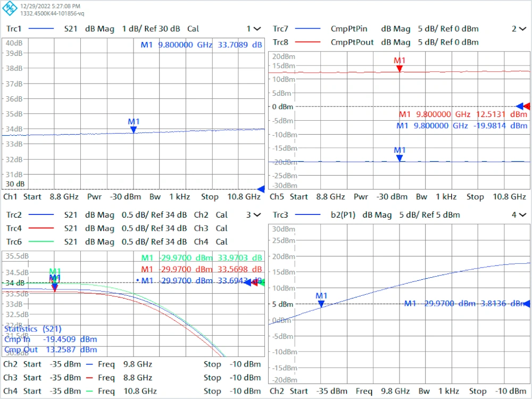Select the Trc3 trace label
The height and width of the screenshot is (399, 532).
(280, 215)
